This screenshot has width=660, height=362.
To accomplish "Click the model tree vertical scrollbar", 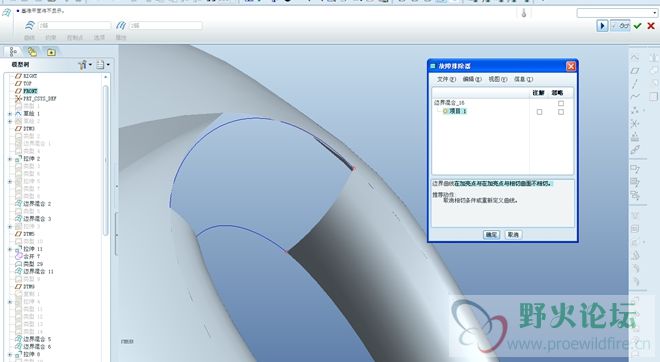I will tap(105, 160).
